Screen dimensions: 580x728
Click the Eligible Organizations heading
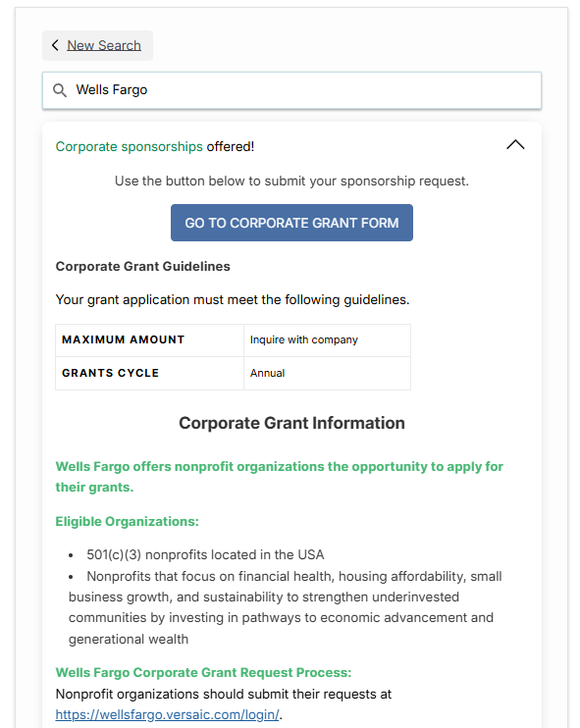click(x=128, y=522)
